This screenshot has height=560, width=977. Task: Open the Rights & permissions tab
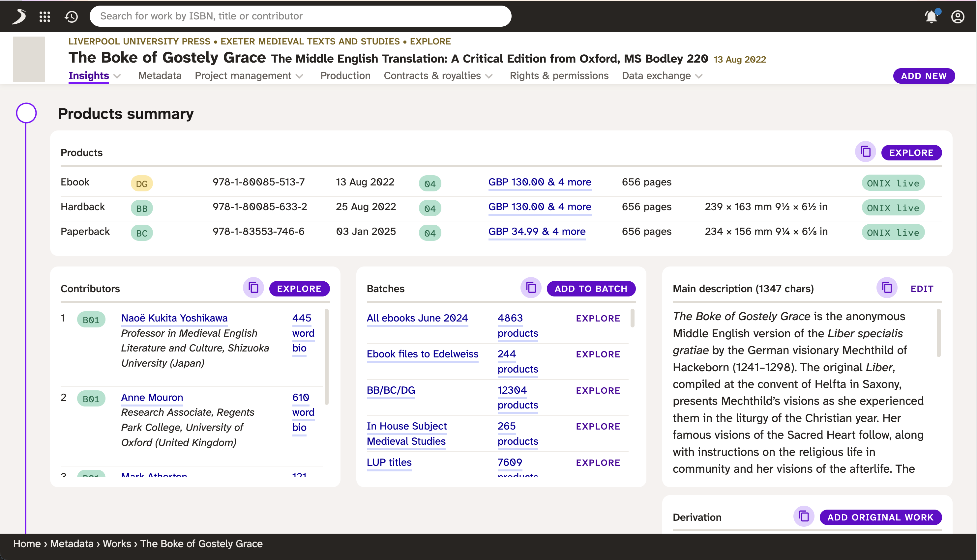coord(559,76)
